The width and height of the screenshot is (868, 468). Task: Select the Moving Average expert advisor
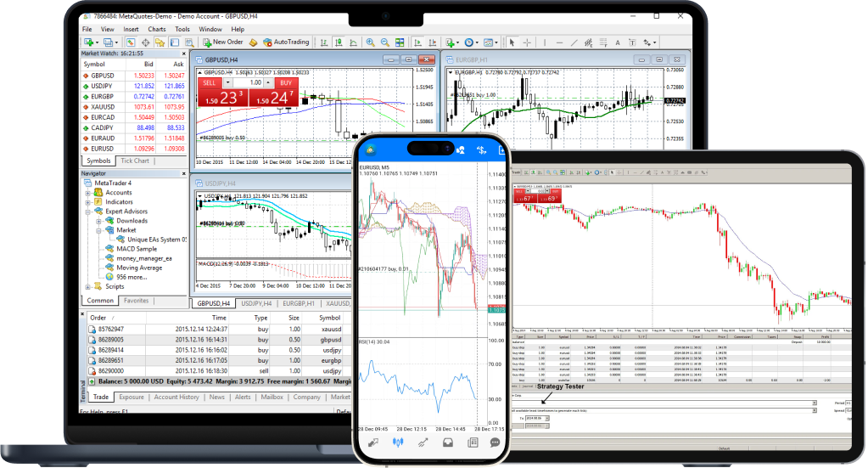pyautogui.click(x=139, y=268)
